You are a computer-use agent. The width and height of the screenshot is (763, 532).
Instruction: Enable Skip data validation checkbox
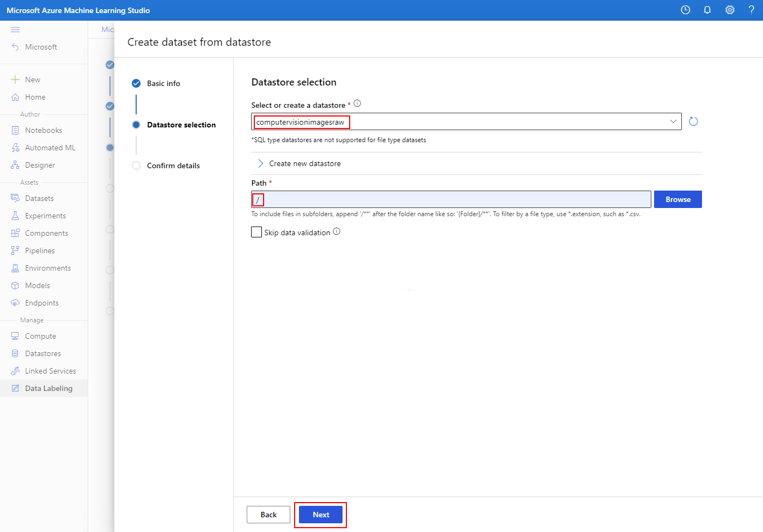coord(257,232)
